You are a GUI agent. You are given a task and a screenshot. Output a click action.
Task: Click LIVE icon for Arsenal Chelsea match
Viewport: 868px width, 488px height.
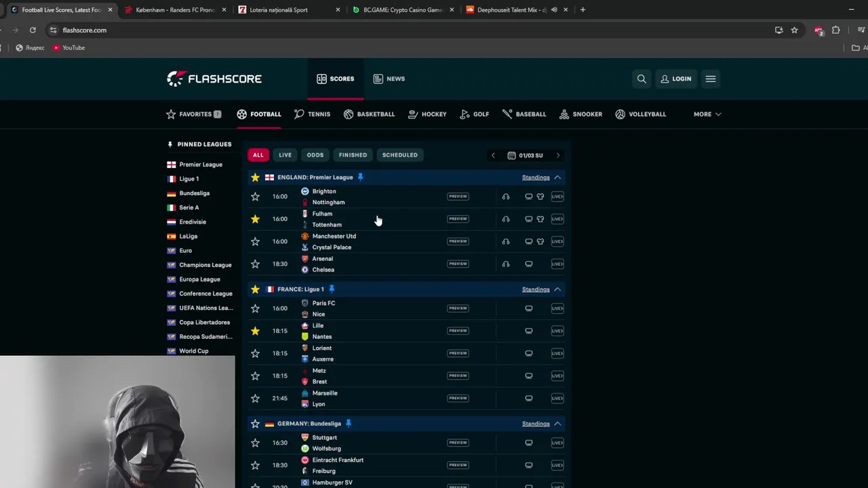[x=557, y=264]
